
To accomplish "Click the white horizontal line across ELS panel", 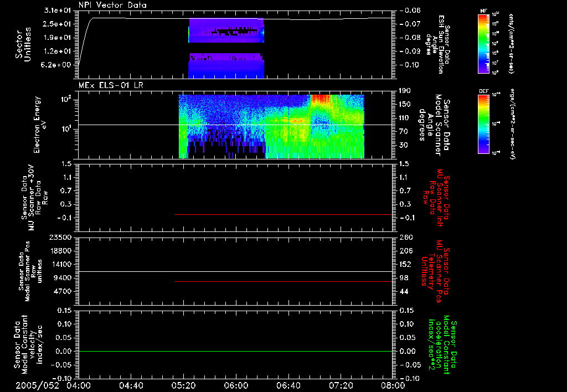I will point(235,125).
